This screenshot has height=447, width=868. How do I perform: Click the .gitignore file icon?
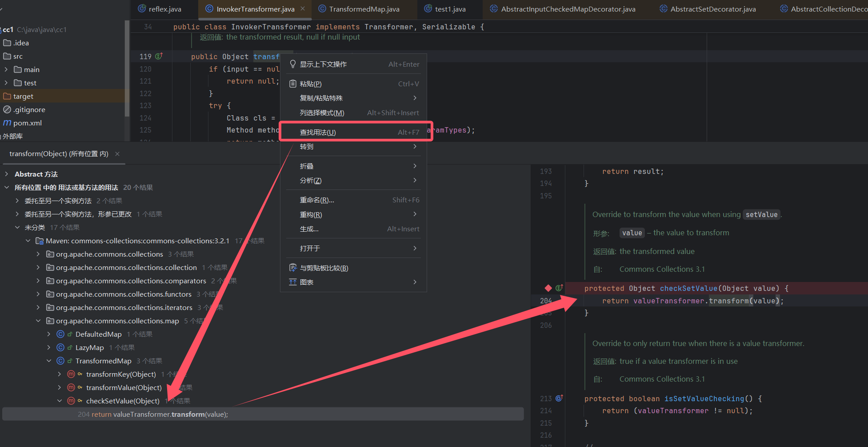coord(7,109)
